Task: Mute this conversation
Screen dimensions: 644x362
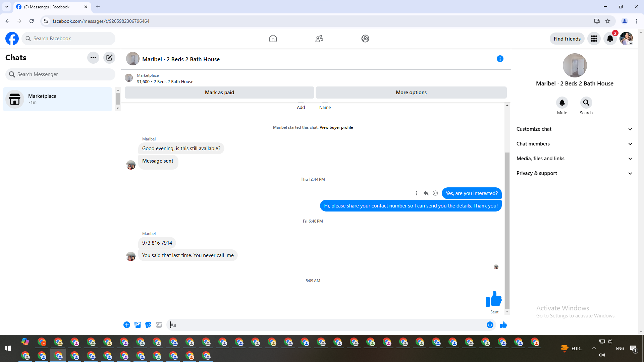Action: click(562, 103)
